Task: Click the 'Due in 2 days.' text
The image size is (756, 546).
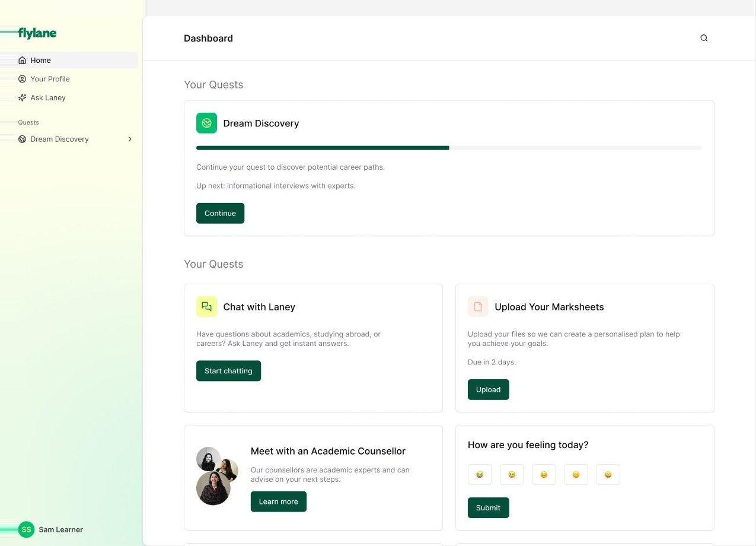Action: (492, 362)
